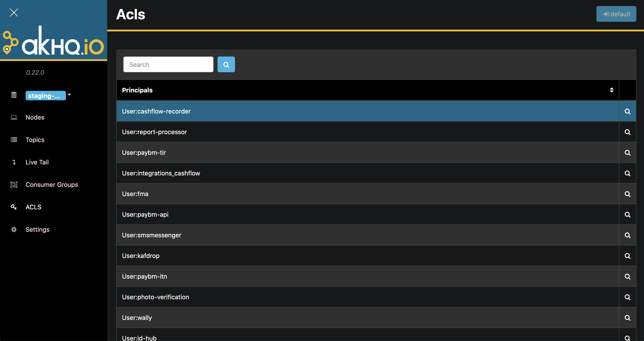This screenshot has height=341, width=644.
Task: Click the caret next to staging cluster
Action: point(69,95)
